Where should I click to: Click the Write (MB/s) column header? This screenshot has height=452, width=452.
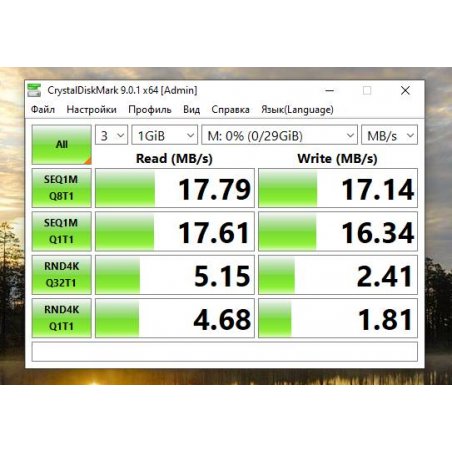coord(337,159)
